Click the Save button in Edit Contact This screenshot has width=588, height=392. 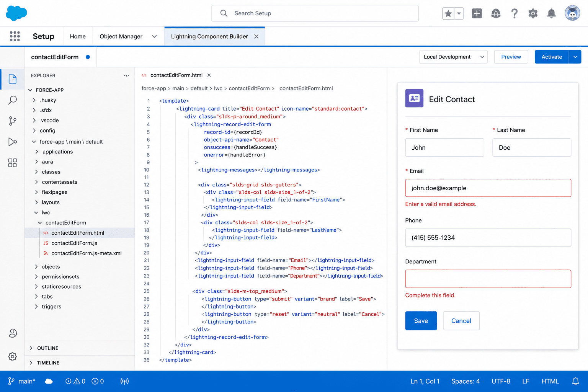421,321
